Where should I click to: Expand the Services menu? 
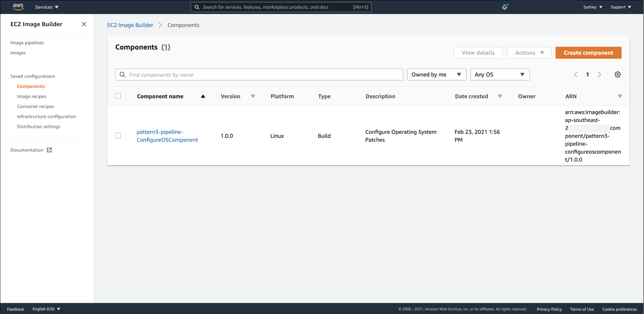coord(47,7)
